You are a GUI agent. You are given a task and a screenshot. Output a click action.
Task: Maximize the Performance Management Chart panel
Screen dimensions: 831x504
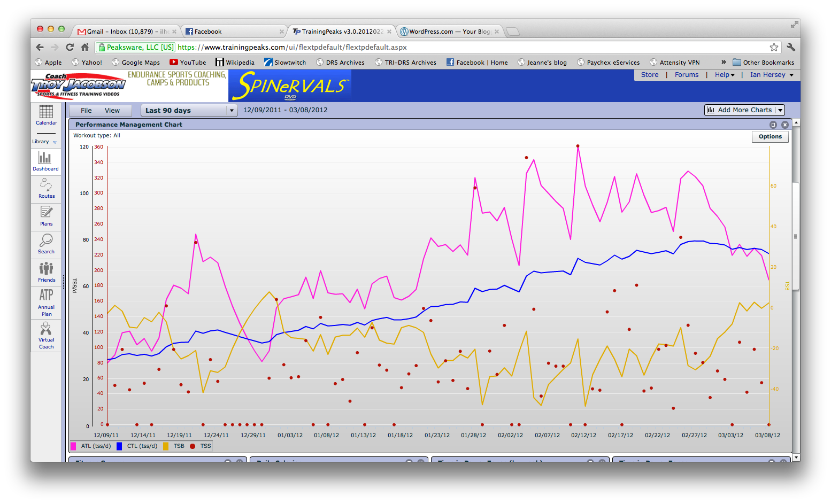pos(773,125)
